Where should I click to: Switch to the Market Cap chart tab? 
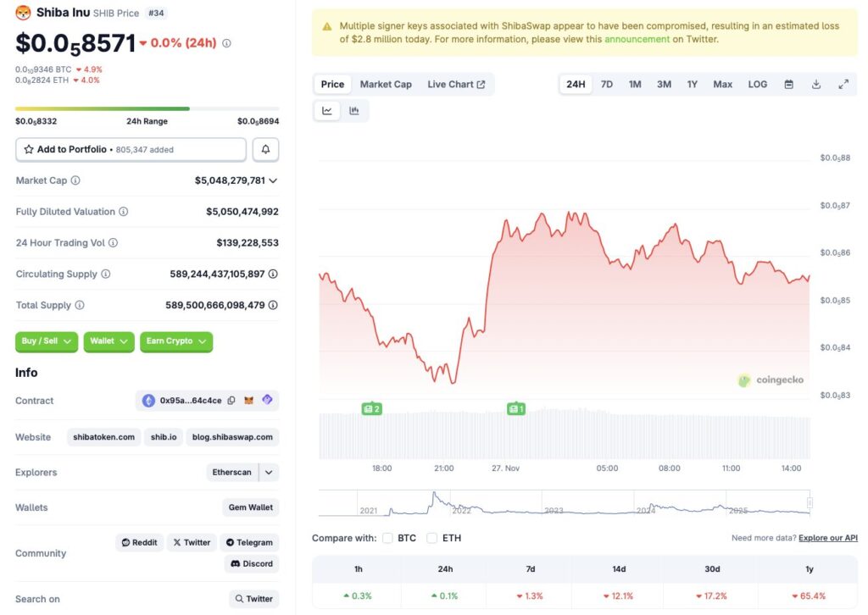point(386,85)
